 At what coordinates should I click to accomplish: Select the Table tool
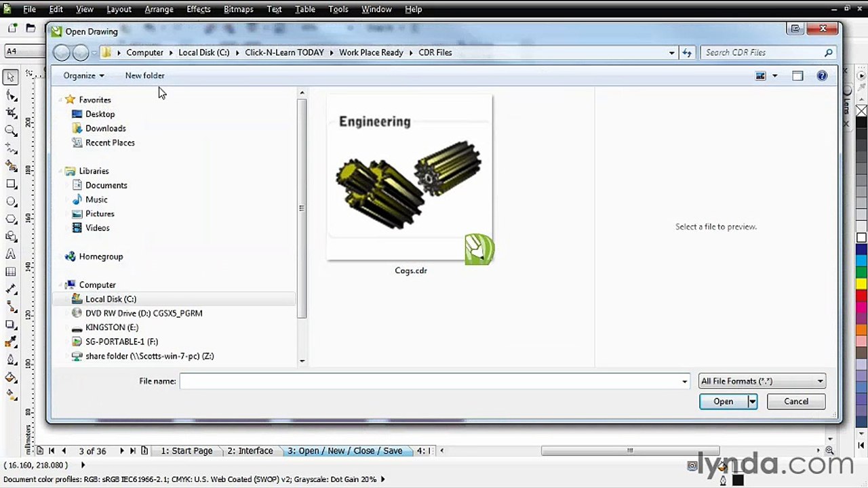(11, 272)
